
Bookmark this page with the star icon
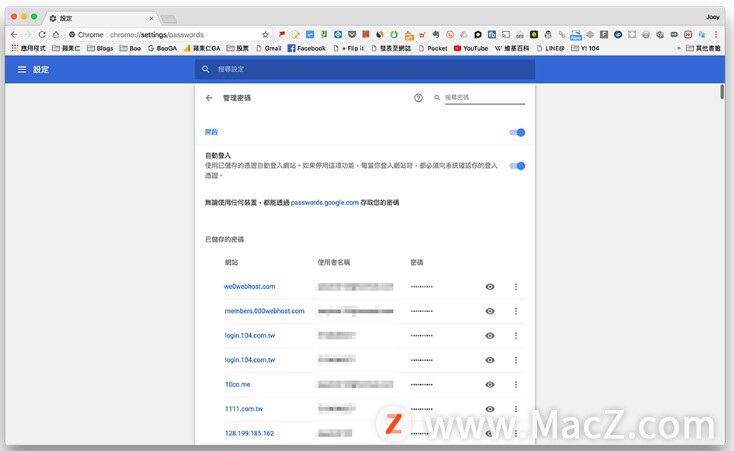click(265, 35)
